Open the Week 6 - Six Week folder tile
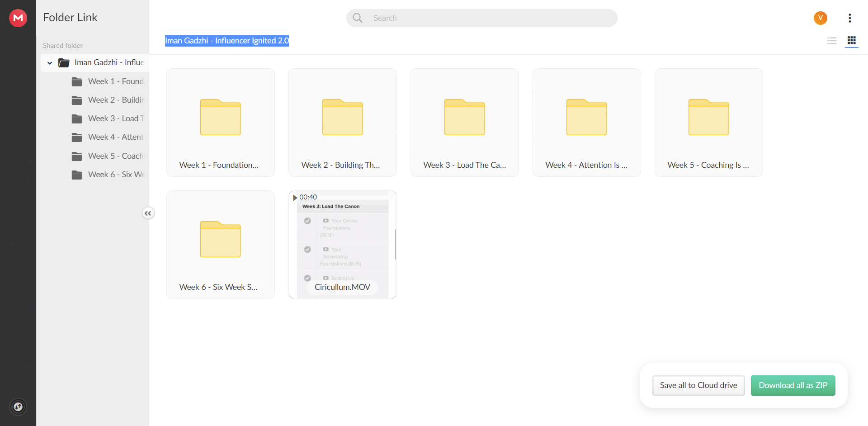This screenshot has width=868, height=426. [220, 245]
